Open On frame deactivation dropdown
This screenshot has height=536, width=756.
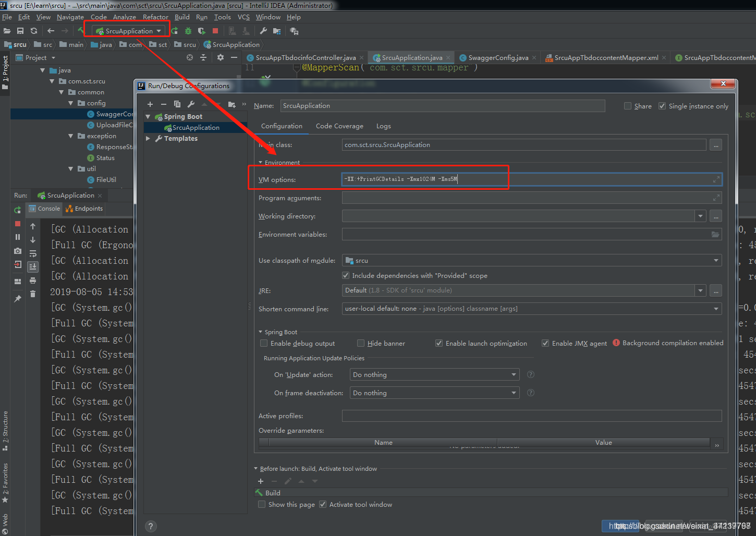[434, 393]
